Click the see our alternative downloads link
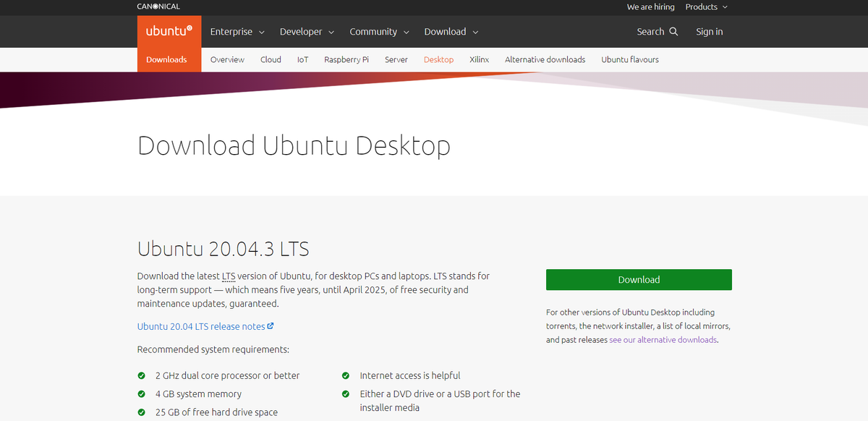This screenshot has height=421, width=868. pos(663,339)
